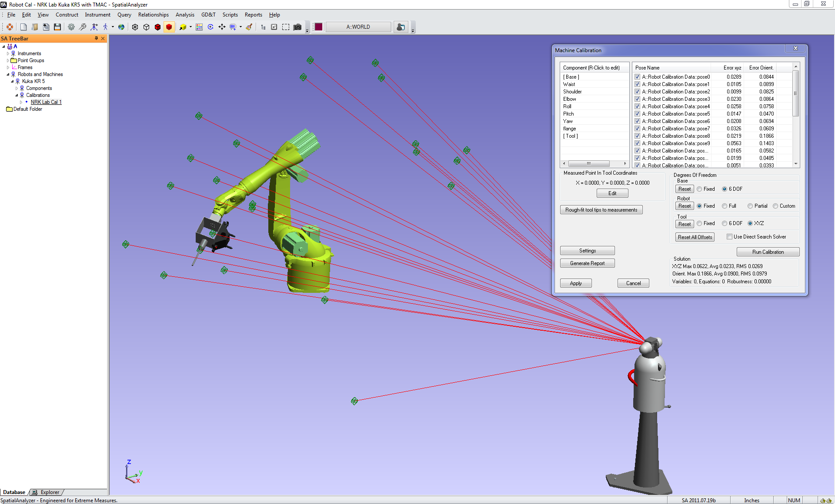Select the paintbrush cleanup icon
The width and height of the screenshot is (835, 504).
[249, 27]
